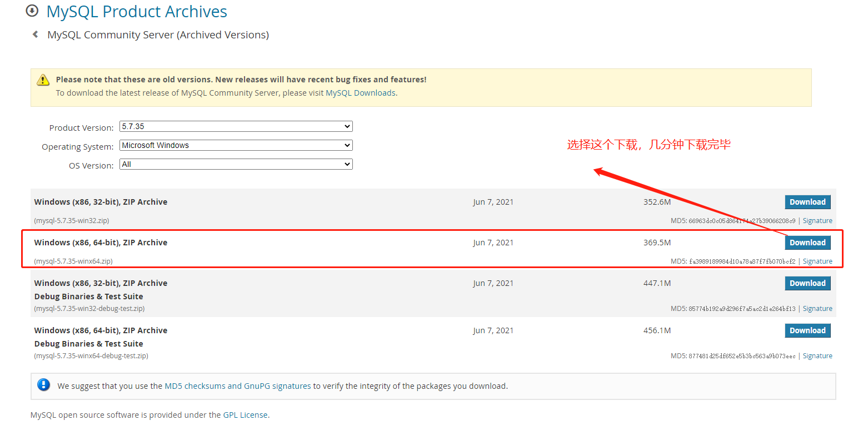Image resolution: width=868 pixels, height=435 pixels.
Task: Click the MySQL Product Archives logo icon
Action: (32, 11)
